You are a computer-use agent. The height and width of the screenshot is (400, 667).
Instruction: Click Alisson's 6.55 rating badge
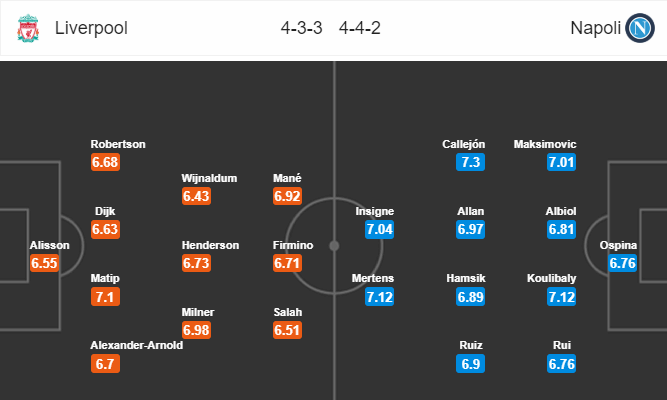pos(45,263)
